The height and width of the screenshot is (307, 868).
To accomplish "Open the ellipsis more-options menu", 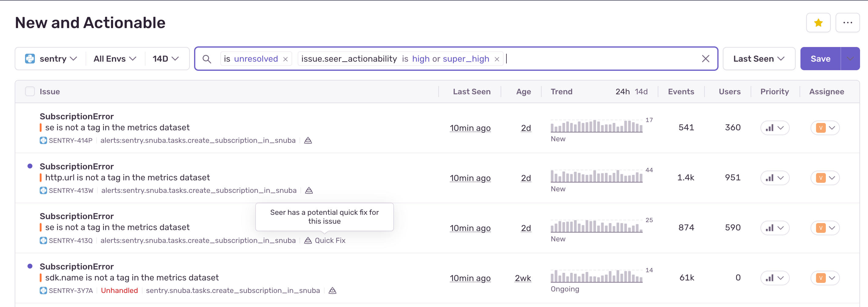I will point(848,23).
